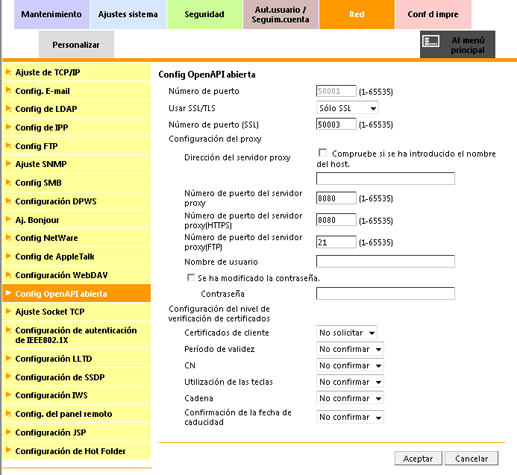
Task: Open the Usar SSL/TLS dropdown
Action: pos(347,108)
